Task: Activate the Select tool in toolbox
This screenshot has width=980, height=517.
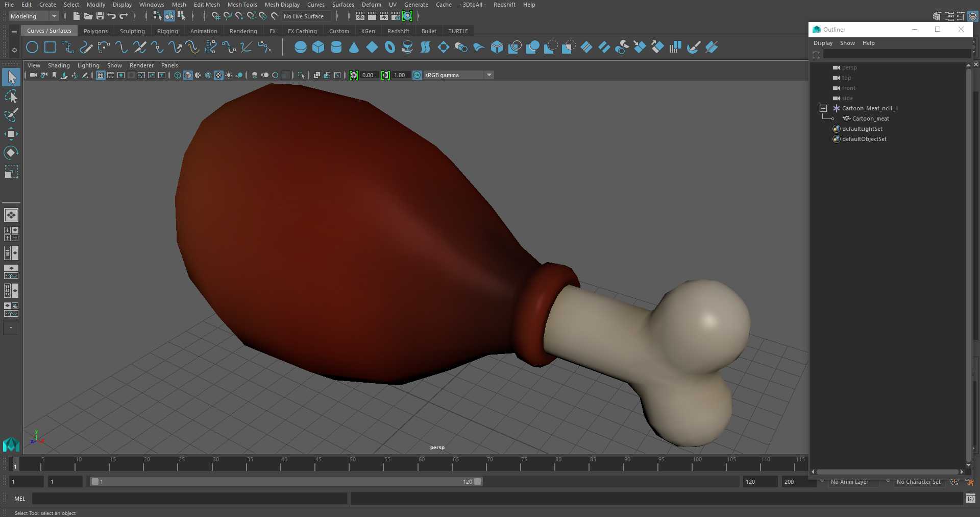Action: tap(11, 77)
